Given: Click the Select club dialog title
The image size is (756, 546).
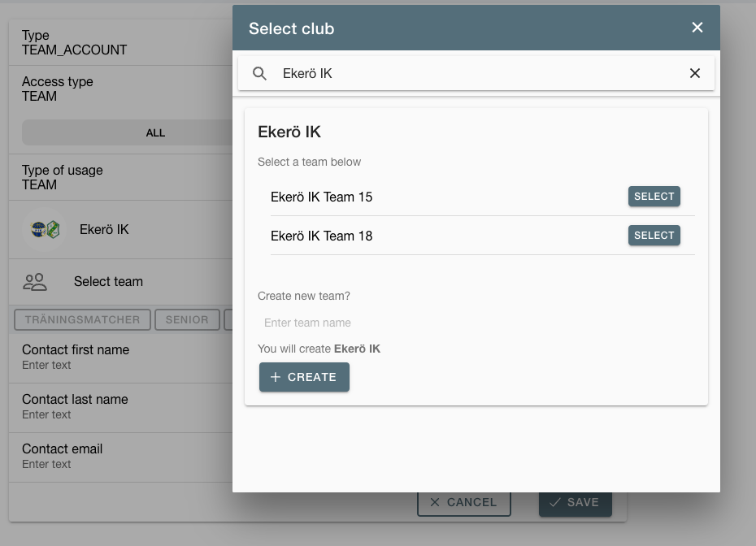Looking at the screenshot, I should (x=291, y=28).
